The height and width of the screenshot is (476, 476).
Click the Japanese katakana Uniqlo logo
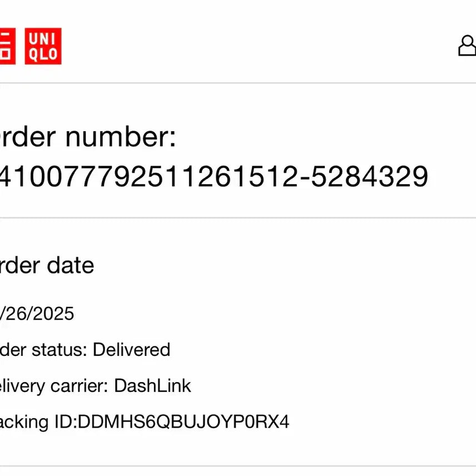tap(7, 46)
